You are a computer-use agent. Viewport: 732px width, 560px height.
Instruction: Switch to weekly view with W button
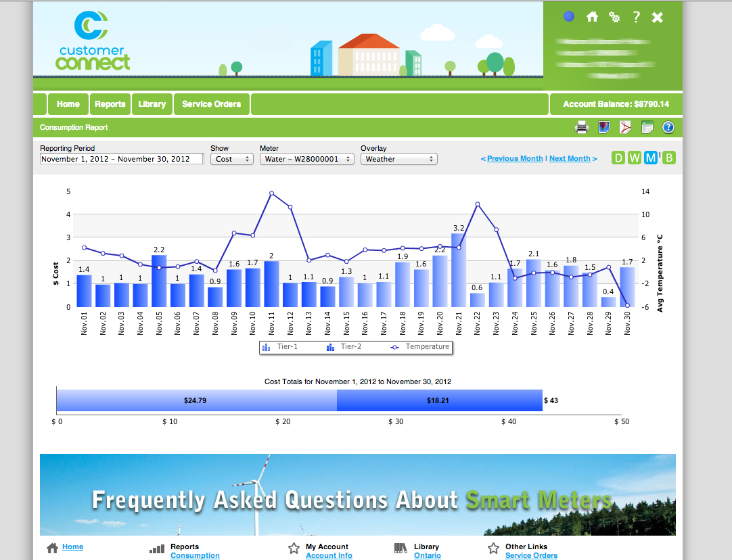(634, 158)
